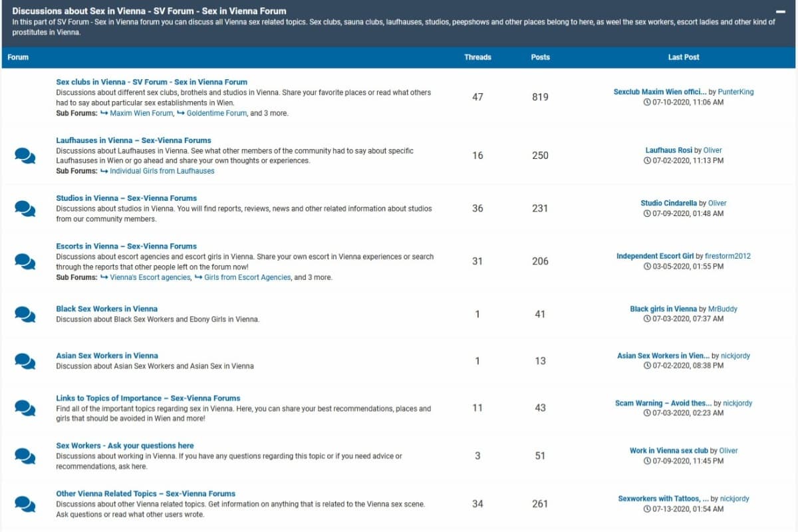Open the category title link in the header
Screen dimensions: 798x532
pos(149,11)
